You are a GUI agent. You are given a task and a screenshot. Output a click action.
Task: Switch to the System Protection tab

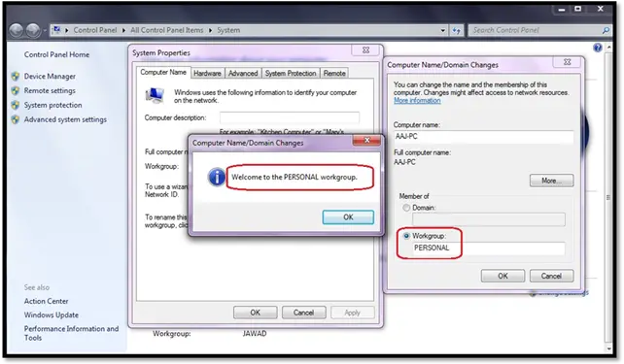click(291, 73)
